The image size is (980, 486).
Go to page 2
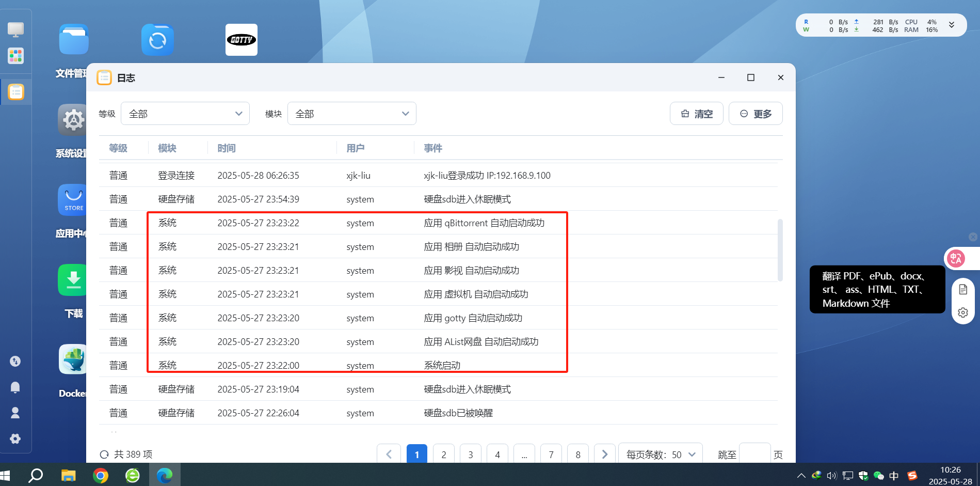pyautogui.click(x=444, y=454)
